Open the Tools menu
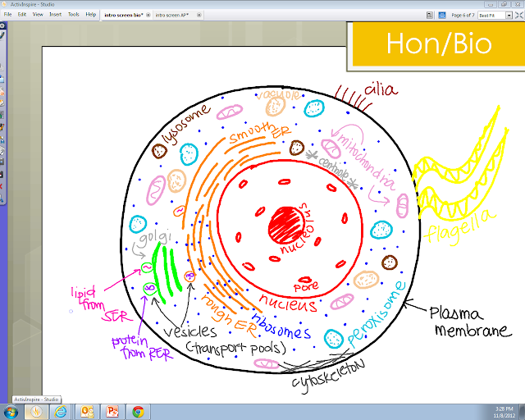 pos(73,15)
